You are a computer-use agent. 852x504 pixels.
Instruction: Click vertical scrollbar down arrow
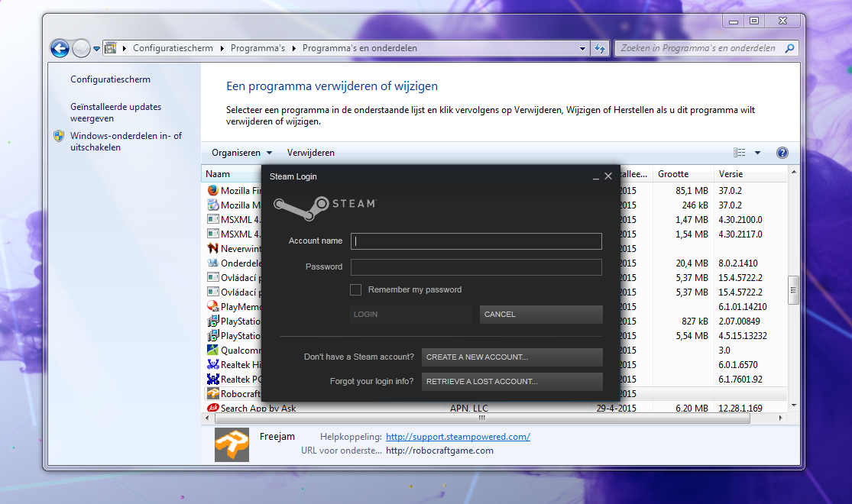pos(794,405)
